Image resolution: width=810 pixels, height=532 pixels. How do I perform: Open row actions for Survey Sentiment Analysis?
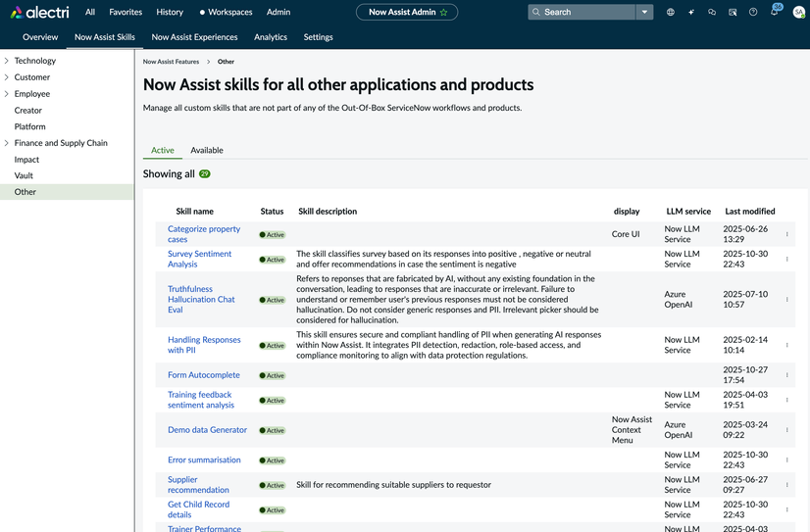click(x=787, y=260)
